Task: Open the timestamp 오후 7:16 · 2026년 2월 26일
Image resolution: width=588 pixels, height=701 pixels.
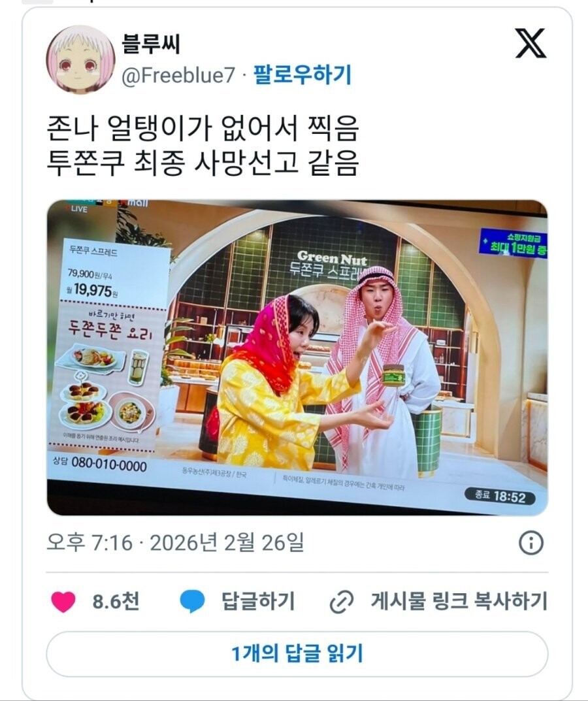Action: 175,543
